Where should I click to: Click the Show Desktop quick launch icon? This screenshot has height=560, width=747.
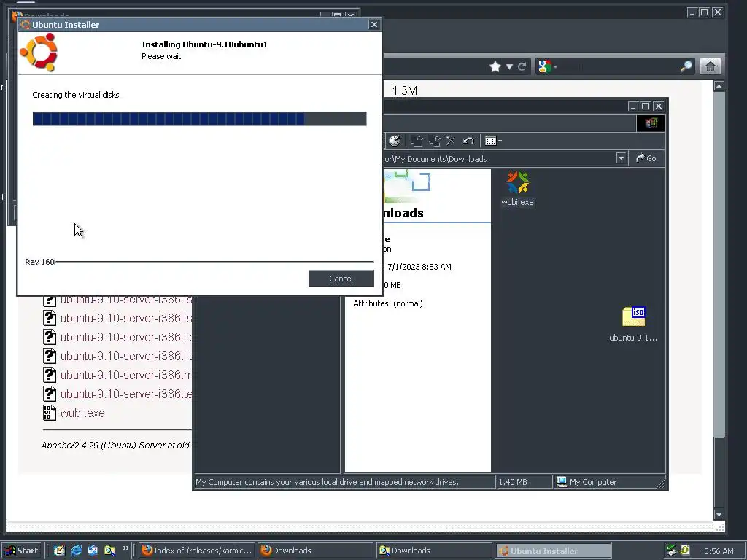tap(59, 551)
